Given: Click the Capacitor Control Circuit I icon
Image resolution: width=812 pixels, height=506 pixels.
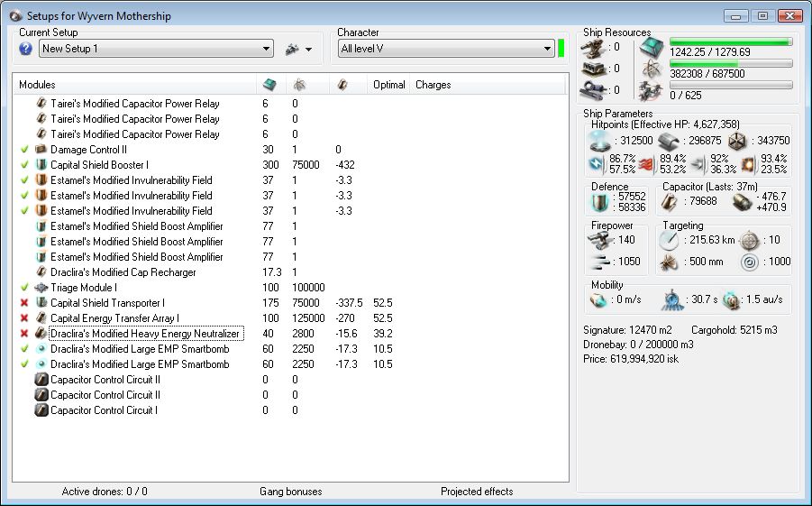Looking at the screenshot, I should click(x=41, y=410).
